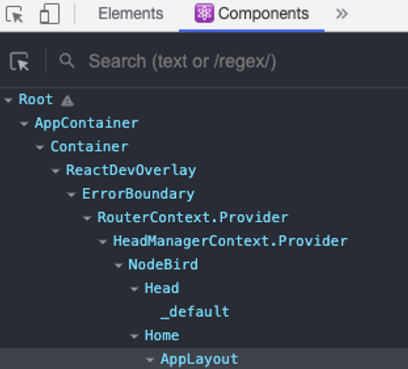Select the _default component
Screen dimensions: 408x369
coord(195,312)
